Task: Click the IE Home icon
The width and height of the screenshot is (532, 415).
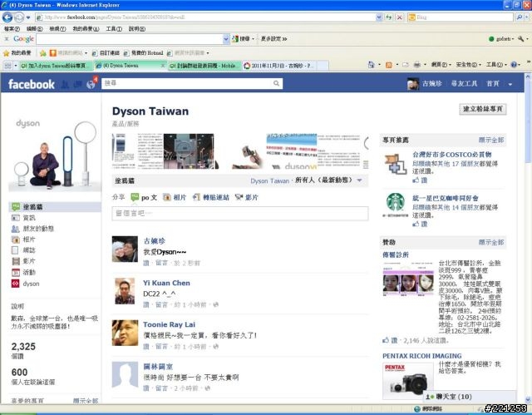Action: point(372,65)
